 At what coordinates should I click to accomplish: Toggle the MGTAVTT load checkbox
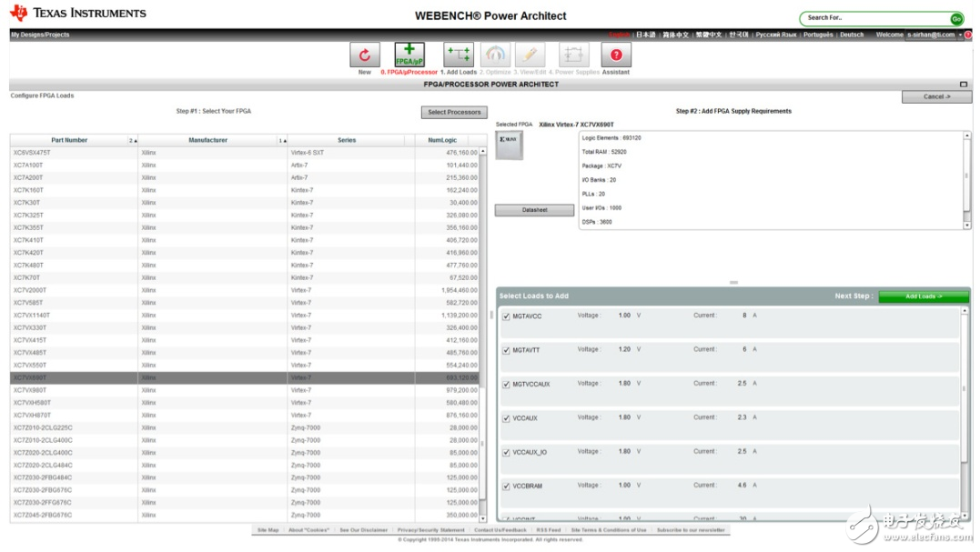point(506,350)
